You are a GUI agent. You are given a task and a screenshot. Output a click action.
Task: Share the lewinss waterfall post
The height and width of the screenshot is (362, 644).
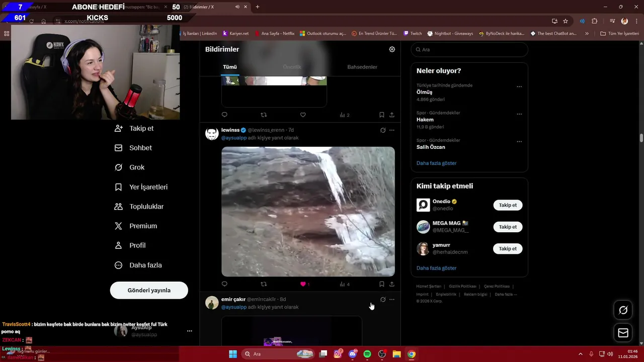[x=392, y=284]
